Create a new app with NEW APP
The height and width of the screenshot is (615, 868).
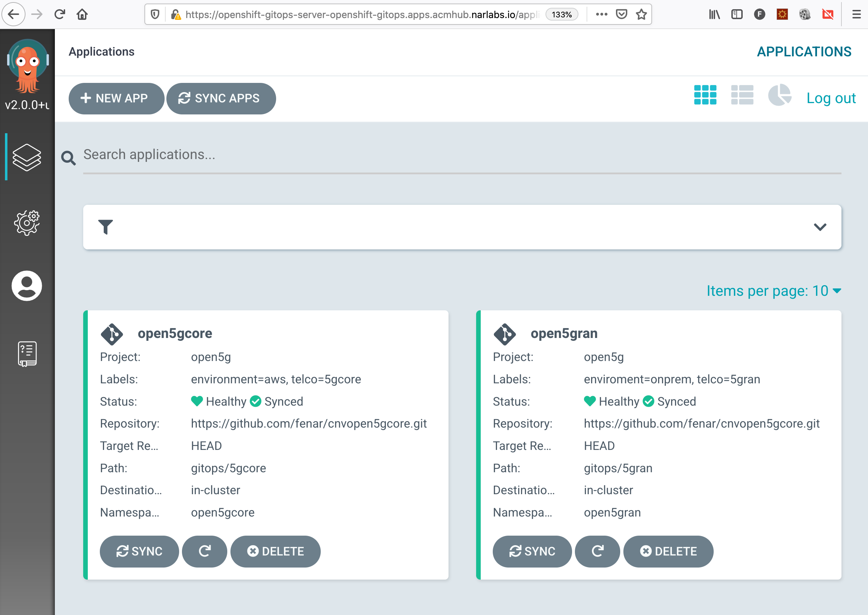(116, 98)
